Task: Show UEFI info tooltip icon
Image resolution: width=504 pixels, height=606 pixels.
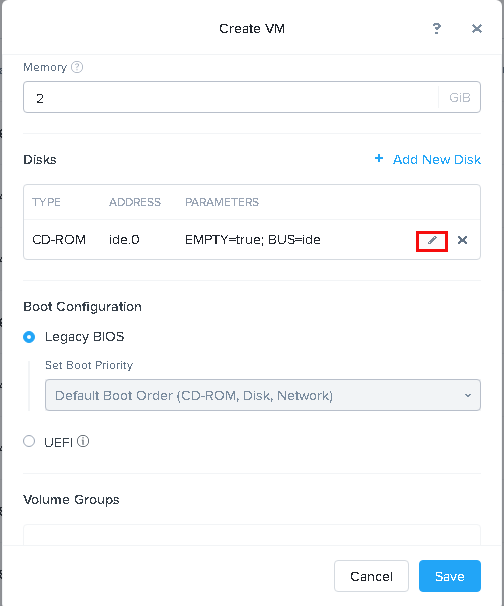Action: pos(83,441)
